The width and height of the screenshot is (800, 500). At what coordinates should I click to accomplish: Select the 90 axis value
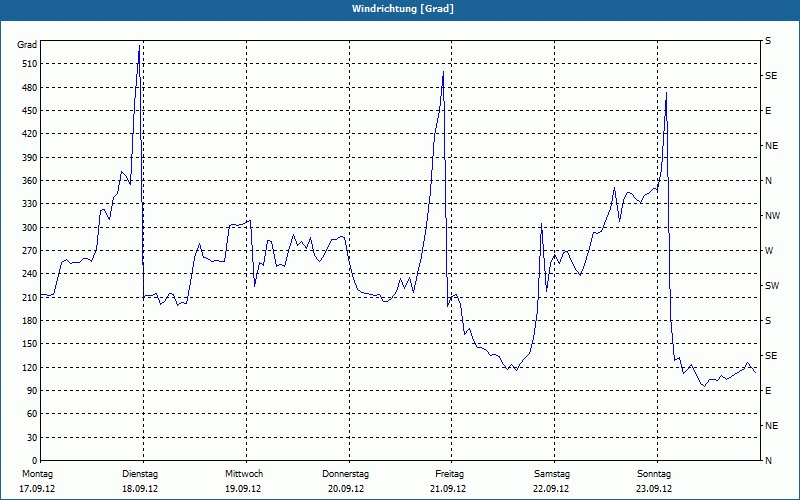31,391
